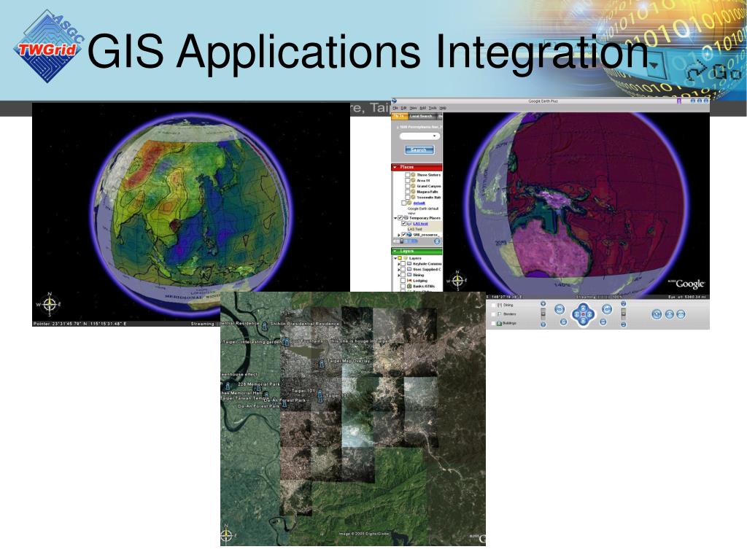This screenshot has height=560, width=747.
Task: Expand the Keyhole Community layer node
Action: point(399,264)
